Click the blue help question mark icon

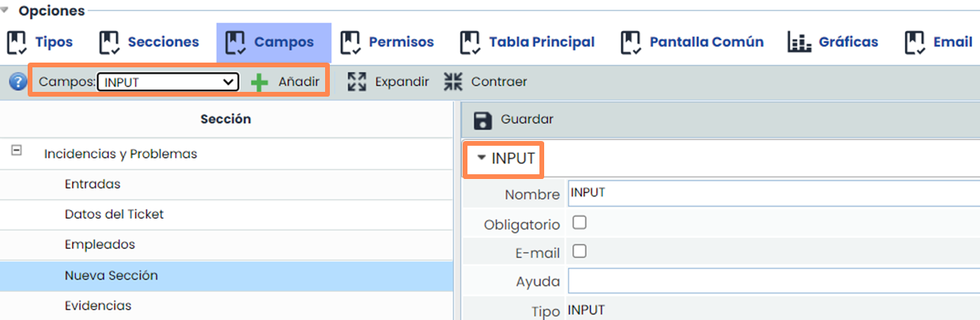[x=18, y=82]
